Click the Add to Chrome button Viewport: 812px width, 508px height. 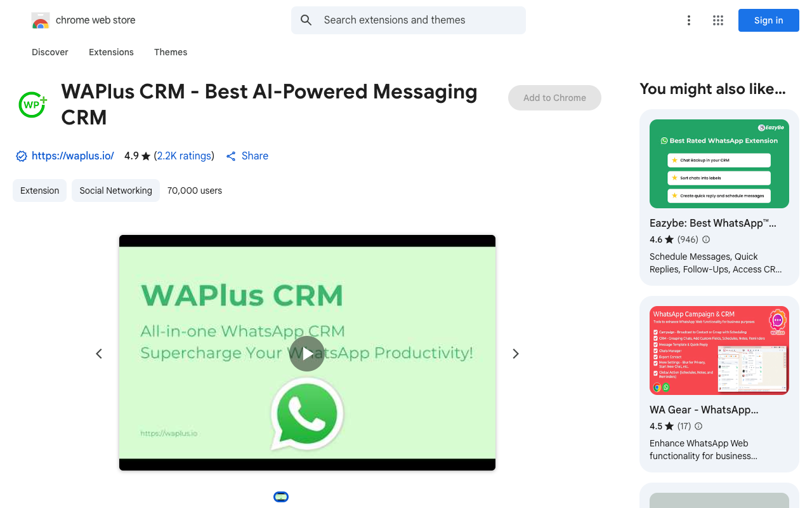554,98
